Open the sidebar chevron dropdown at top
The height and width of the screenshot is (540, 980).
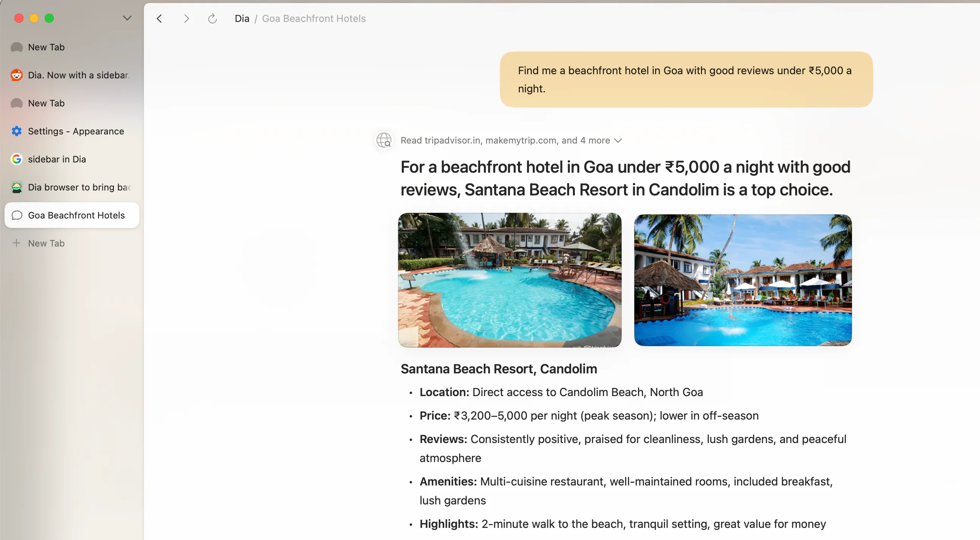click(x=128, y=18)
